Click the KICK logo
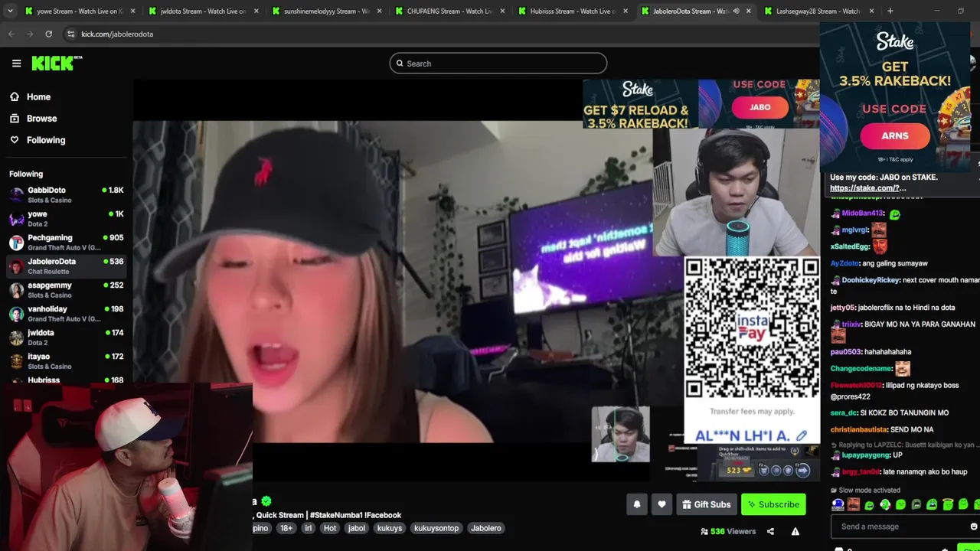Viewport: 980px width, 551px height. click(x=57, y=64)
